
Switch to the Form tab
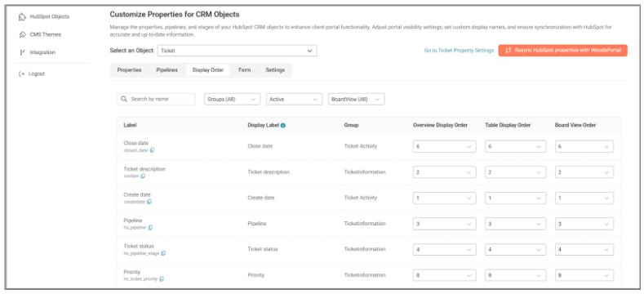coord(244,70)
